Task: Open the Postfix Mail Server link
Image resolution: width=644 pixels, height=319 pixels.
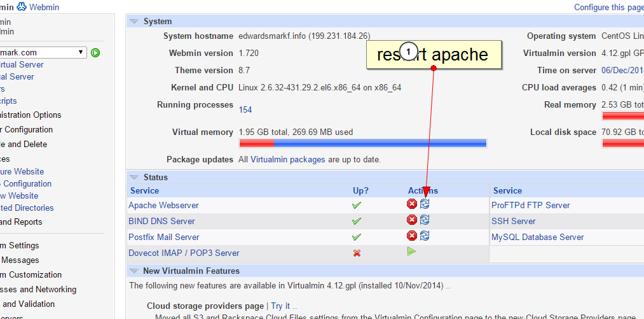Action: (164, 237)
